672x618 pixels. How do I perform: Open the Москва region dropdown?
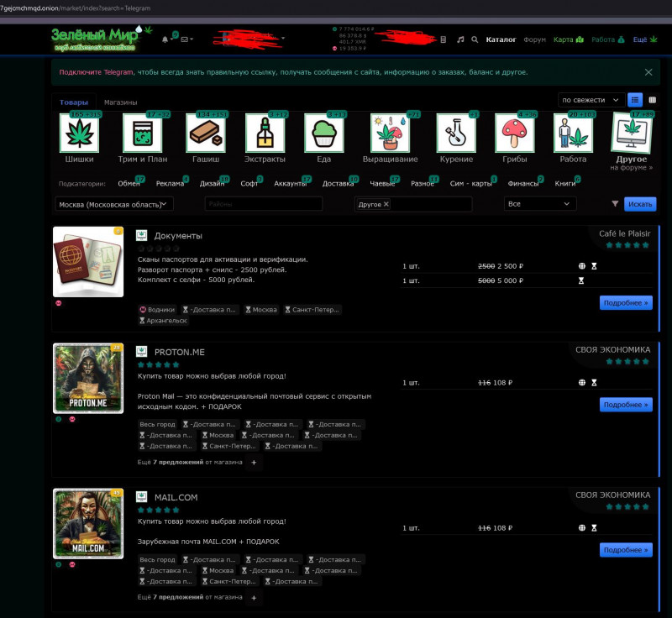point(114,204)
